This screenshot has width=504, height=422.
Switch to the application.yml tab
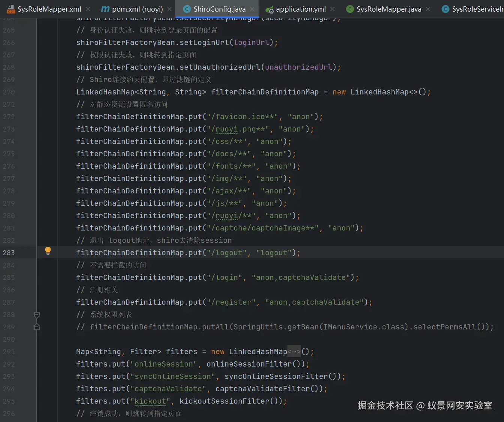pos(301,9)
